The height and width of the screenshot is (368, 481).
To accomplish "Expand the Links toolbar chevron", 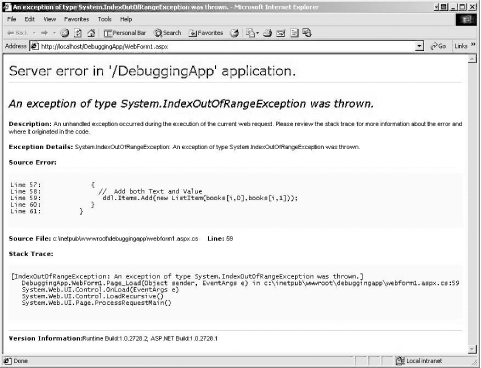I will click(473, 45).
